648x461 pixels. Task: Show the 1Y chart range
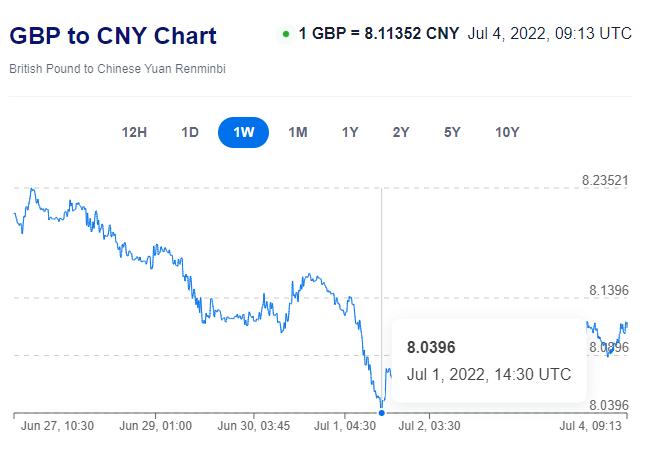(350, 133)
